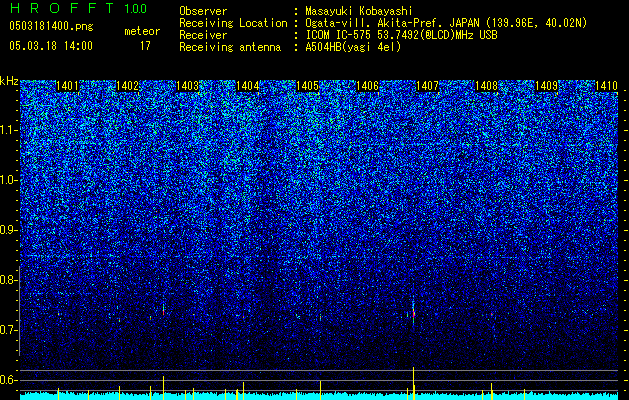Click the 1410 time marker
Screen dimensions: 629x400
606,86
